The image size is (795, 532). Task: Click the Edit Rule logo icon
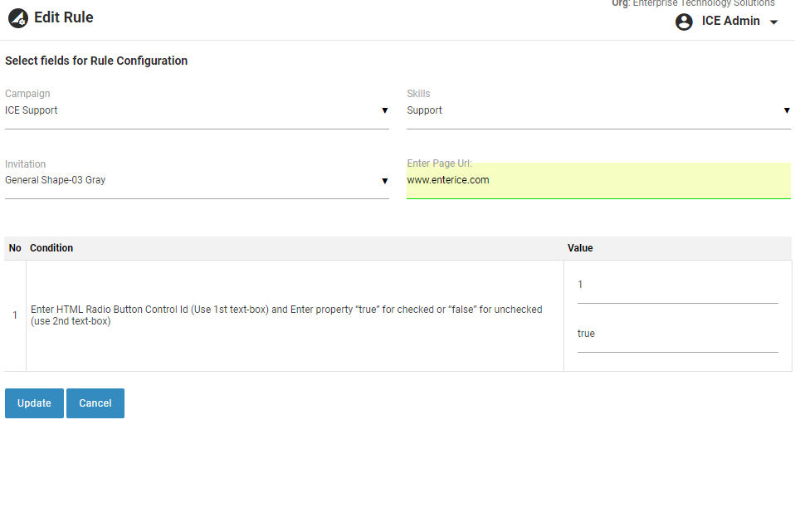point(18,18)
